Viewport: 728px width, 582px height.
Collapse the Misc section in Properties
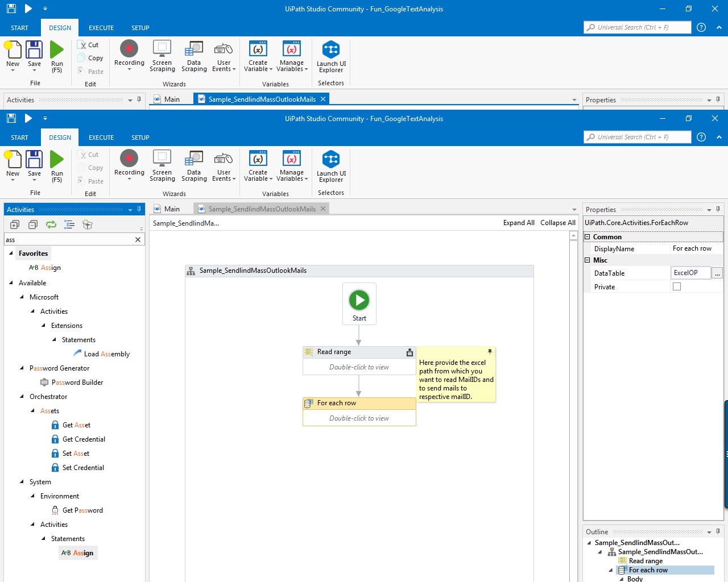(x=588, y=260)
